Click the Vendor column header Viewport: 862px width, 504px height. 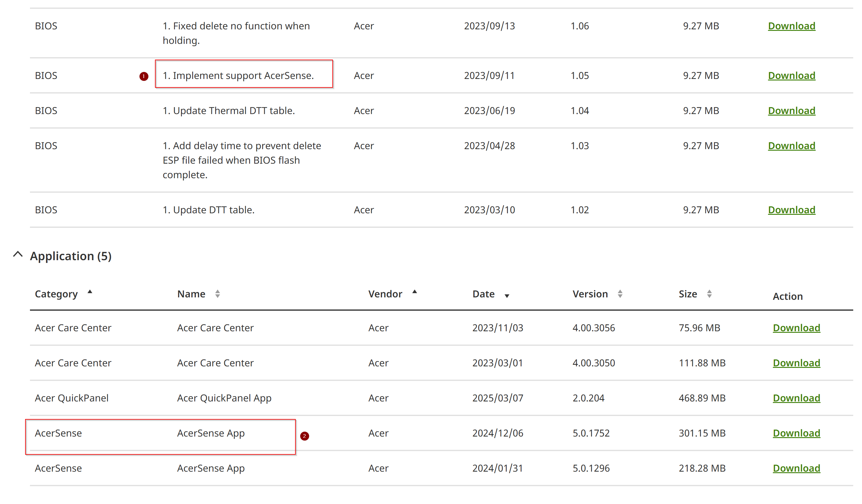(385, 294)
